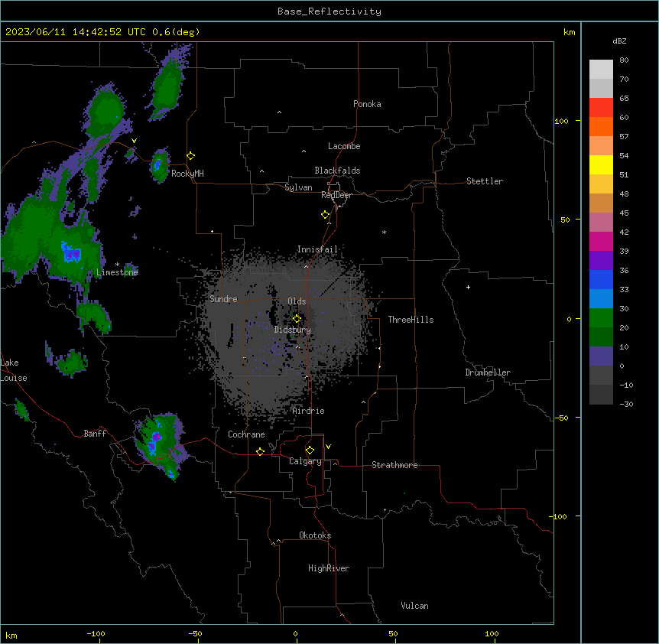Image resolution: width=659 pixels, height=644 pixels.
Task: Click the yellow diamond marker south of RedDeer
Action: click(x=325, y=215)
